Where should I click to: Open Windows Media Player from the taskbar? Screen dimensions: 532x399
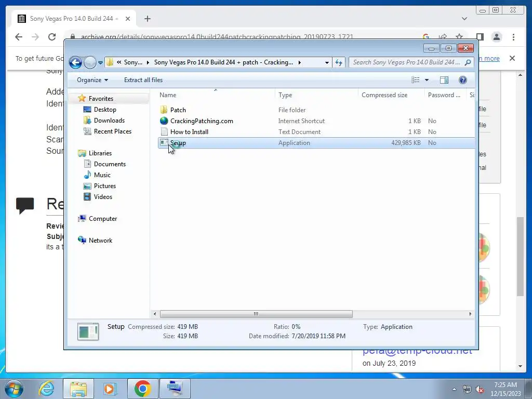click(x=110, y=389)
